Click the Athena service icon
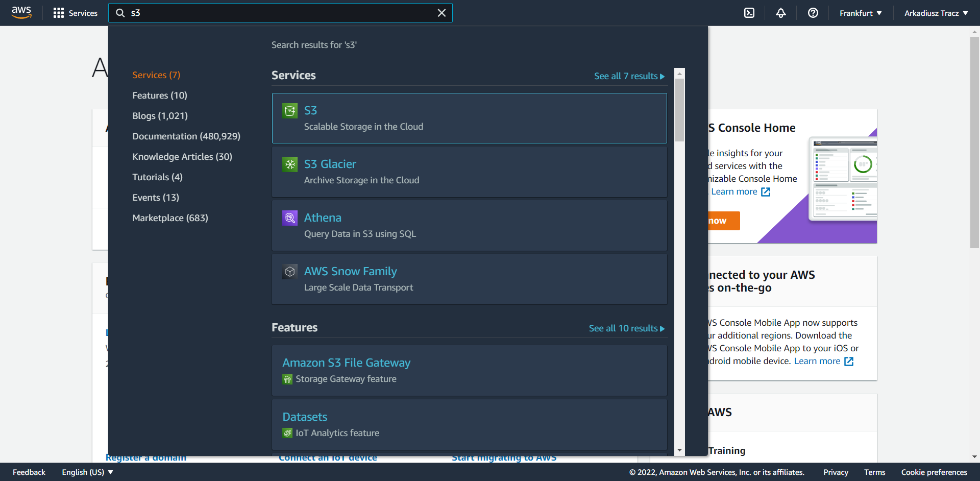The width and height of the screenshot is (980, 481). (290, 218)
